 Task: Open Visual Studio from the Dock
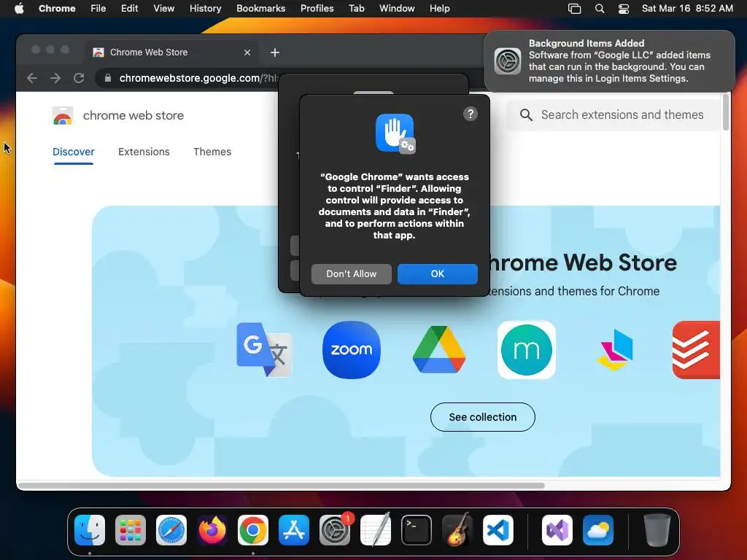[557, 530]
